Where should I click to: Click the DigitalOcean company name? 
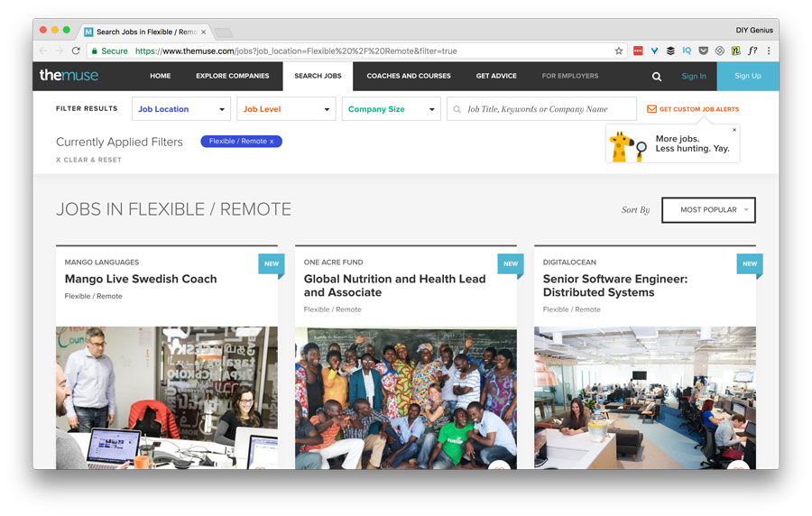[x=569, y=263]
